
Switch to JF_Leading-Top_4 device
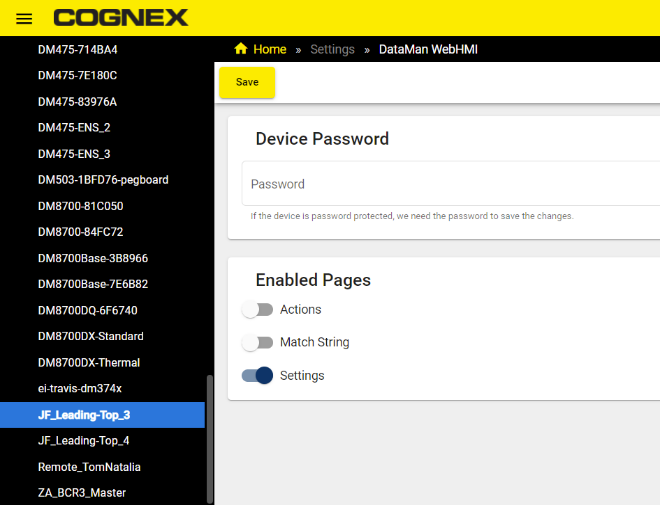(x=84, y=441)
